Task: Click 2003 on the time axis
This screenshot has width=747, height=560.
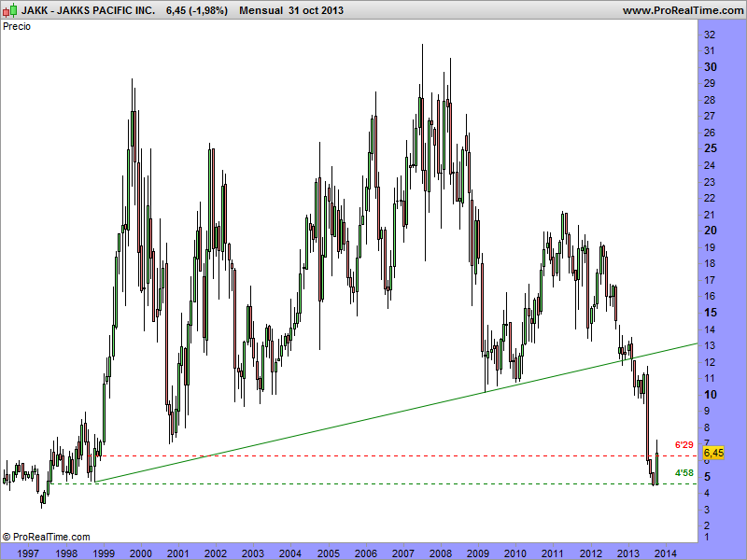Action: [252, 553]
